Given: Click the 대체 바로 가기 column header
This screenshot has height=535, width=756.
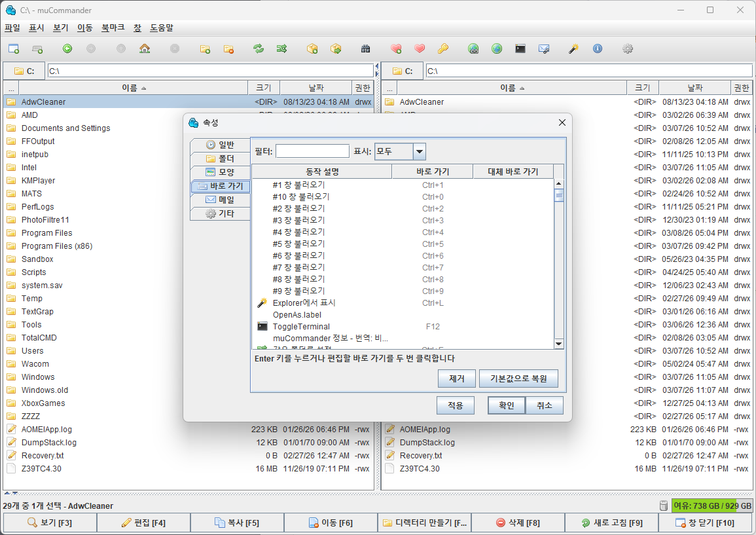Looking at the screenshot, I should (x=513, y=172).
